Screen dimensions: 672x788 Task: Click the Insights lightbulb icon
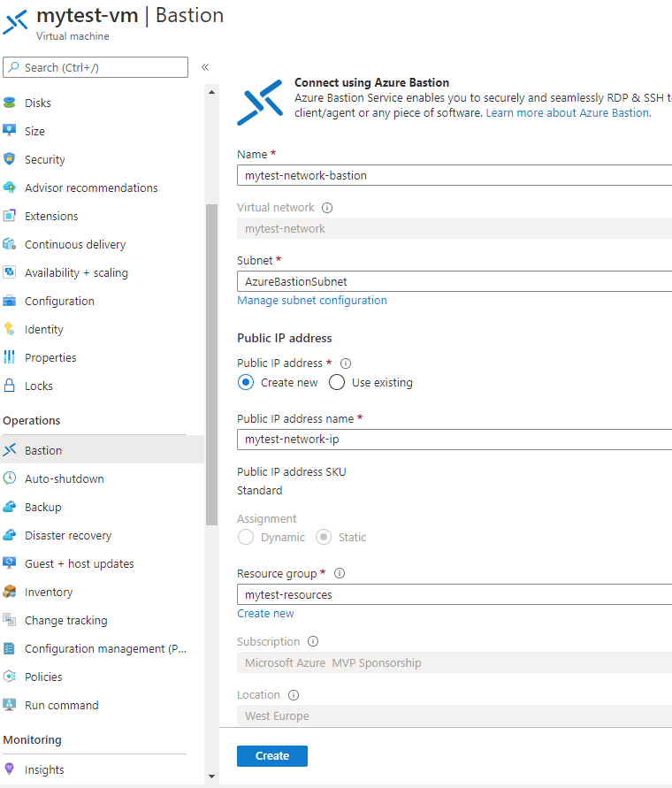[x=9, y=769]
